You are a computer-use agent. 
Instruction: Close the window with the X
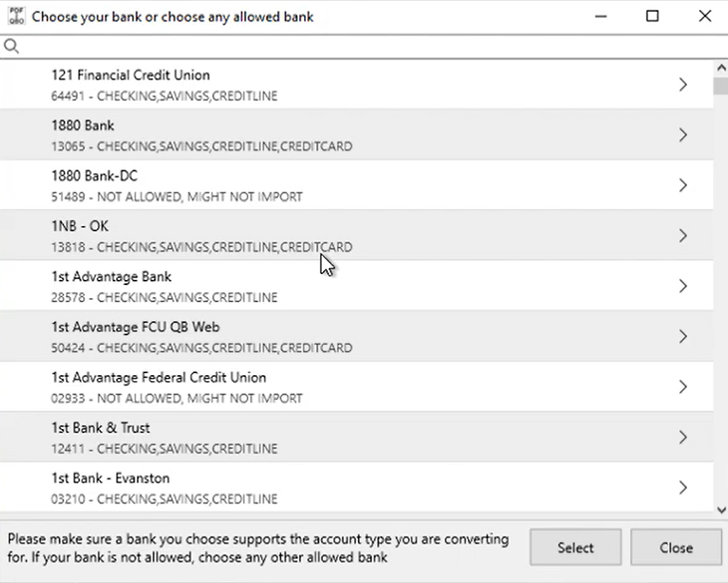click(705, 16)
